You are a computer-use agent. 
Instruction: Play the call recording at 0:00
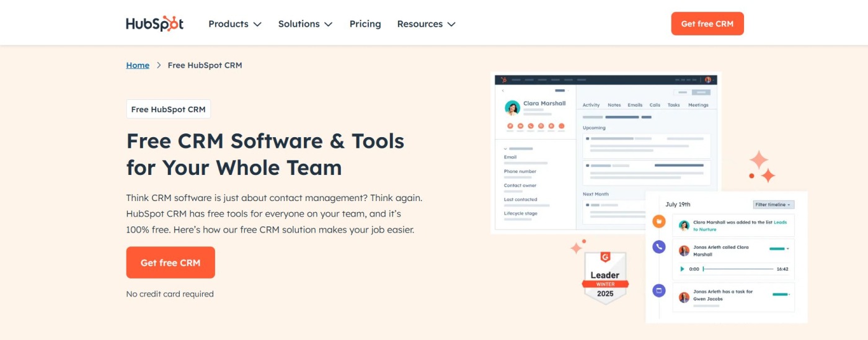(683, 269)
